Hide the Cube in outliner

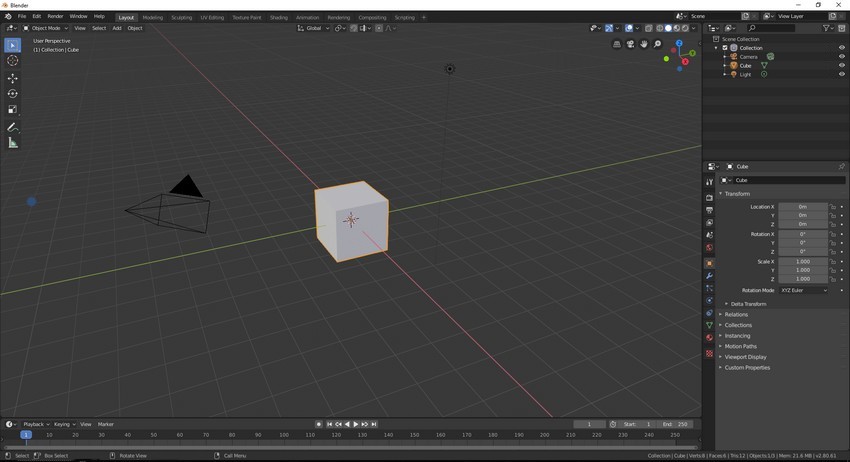click(x=842, y=65)
